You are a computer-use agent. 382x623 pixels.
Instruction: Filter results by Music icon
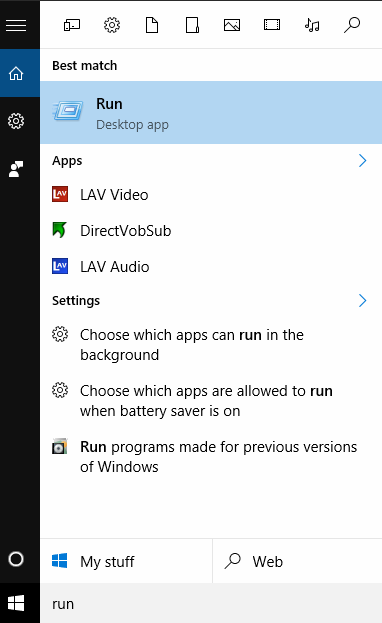[x=312, y=25]
